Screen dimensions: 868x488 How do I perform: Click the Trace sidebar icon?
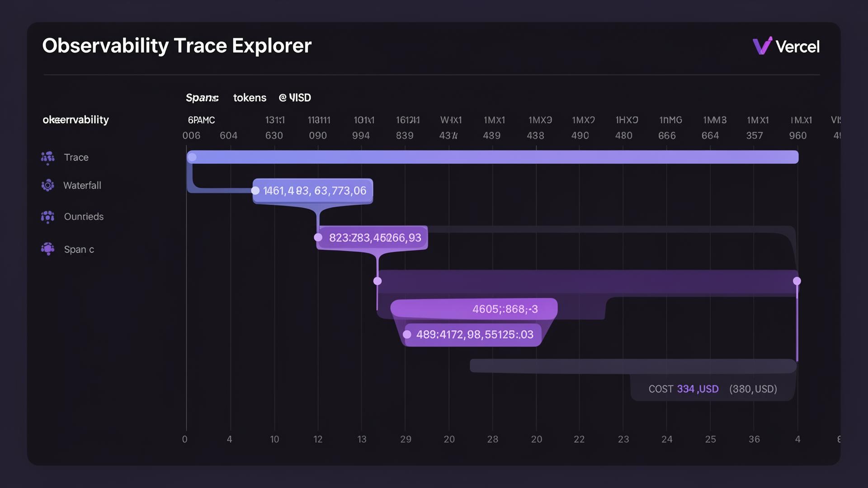47,158
